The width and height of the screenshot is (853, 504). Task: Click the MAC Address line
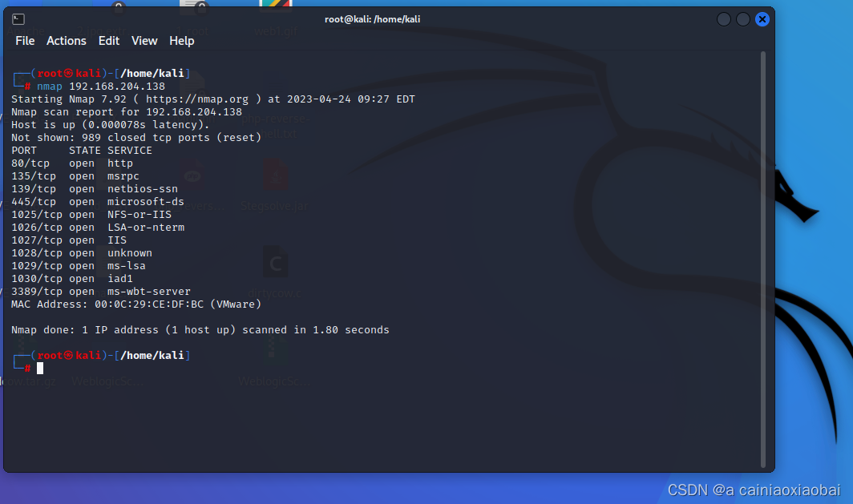(136, 304)
